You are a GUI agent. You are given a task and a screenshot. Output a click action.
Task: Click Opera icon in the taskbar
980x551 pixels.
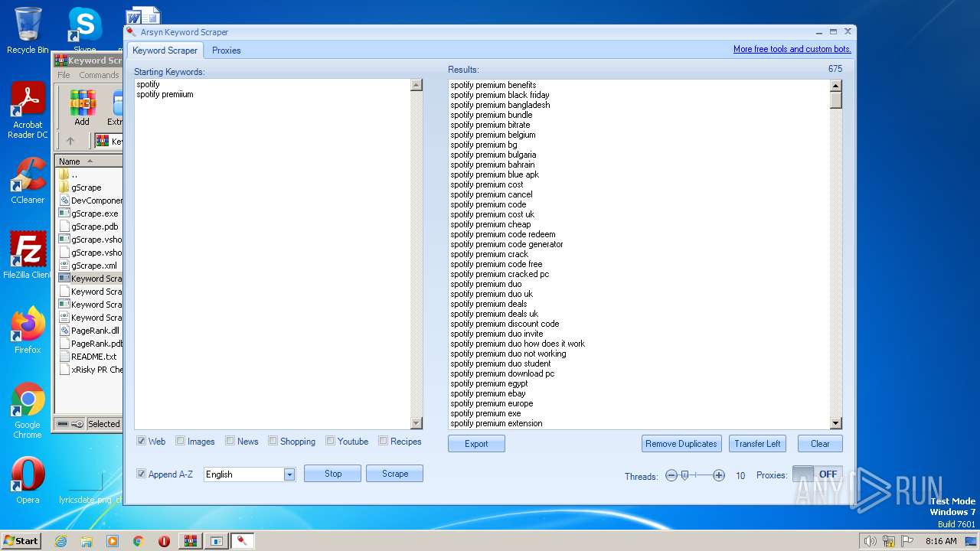click(164, 541)
